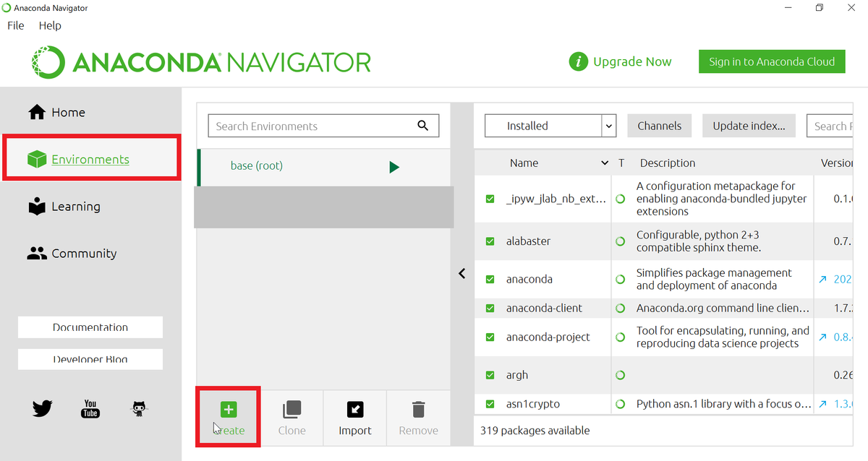Click the Upgrade Now link
Viewport: 868px width, 461px height.
tap(632, 62)
